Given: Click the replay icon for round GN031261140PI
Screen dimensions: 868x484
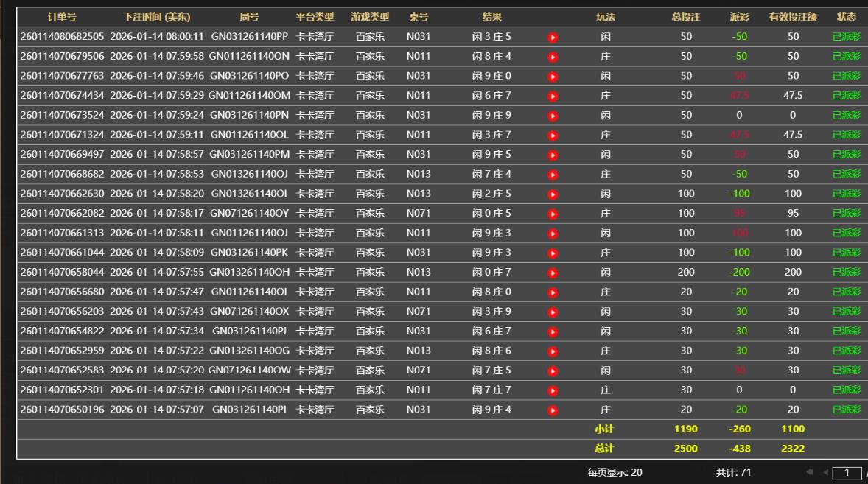Looking at the screenshot, I should tap(553, 410).
